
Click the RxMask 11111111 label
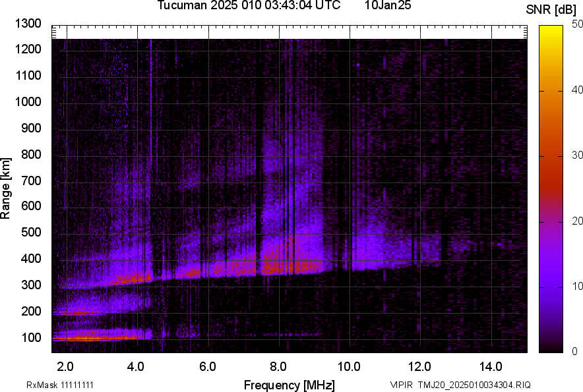pyautogui.click(x=59, y=385)
